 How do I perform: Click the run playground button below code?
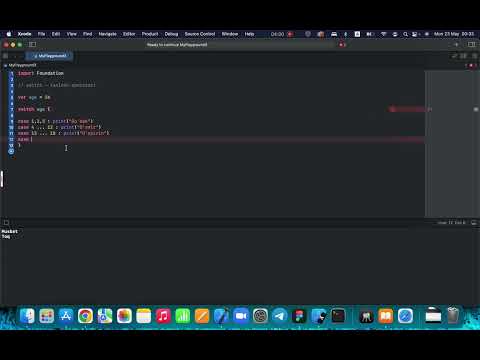[x=11, y=151]
